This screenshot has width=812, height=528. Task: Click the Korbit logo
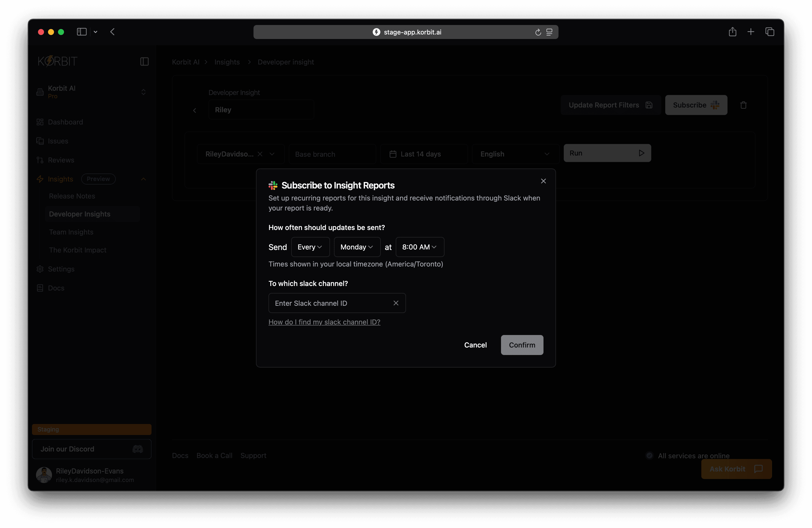point(58,61)
